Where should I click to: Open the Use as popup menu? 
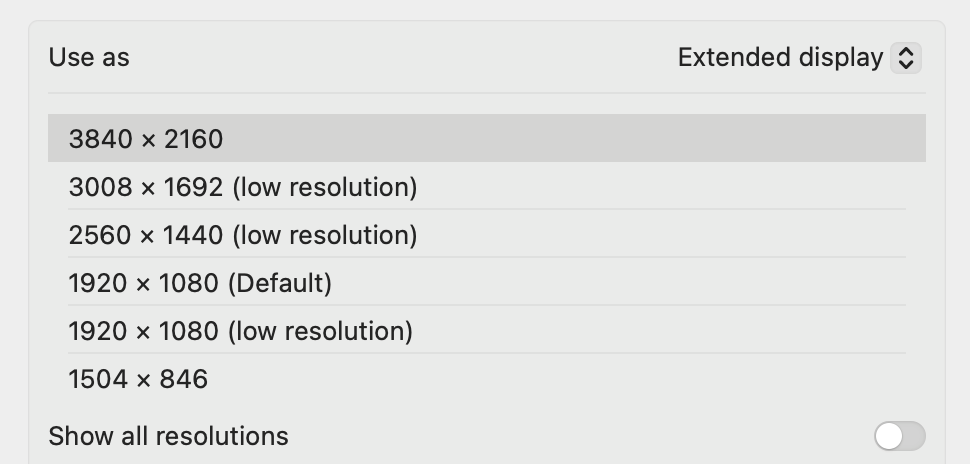point(798,58)
